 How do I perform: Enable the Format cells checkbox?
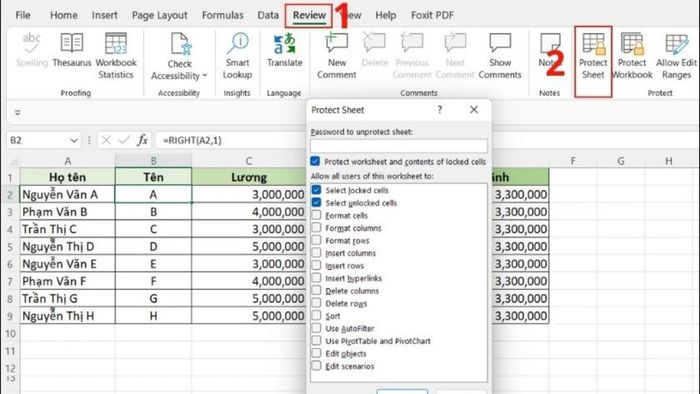pos(316,215)
